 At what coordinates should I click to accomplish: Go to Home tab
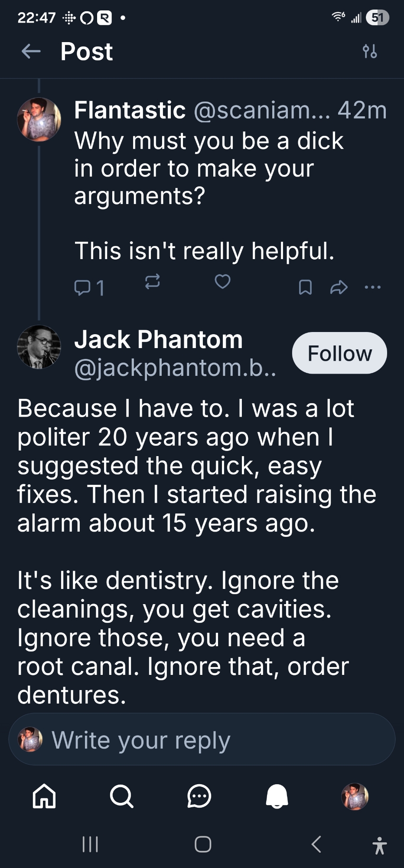[x=44, y=796]
